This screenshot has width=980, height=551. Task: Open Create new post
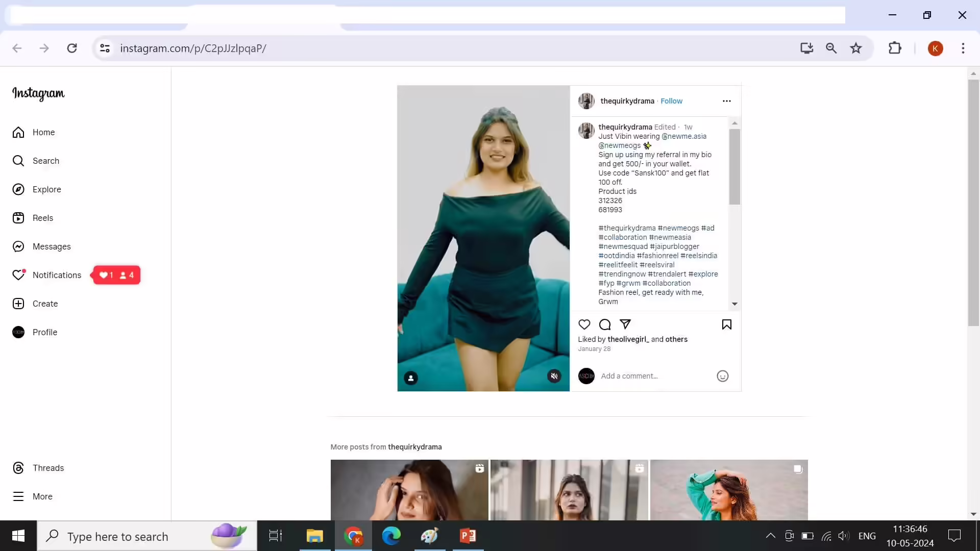click(x=35, y=304)
